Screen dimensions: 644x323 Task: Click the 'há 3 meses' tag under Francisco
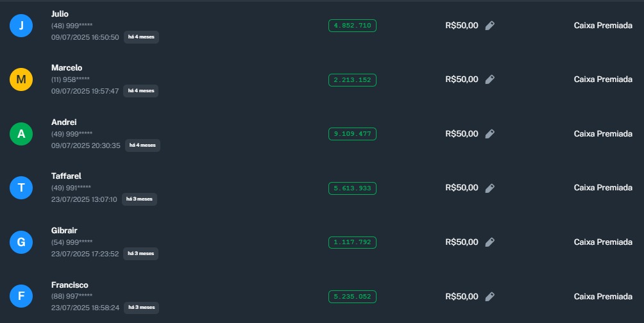(x=140, y=308)
